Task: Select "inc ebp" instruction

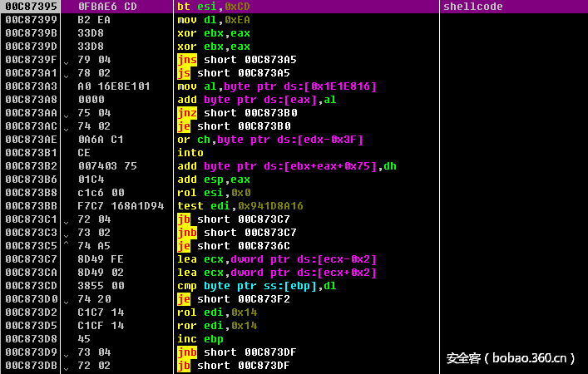Action: 200,339
